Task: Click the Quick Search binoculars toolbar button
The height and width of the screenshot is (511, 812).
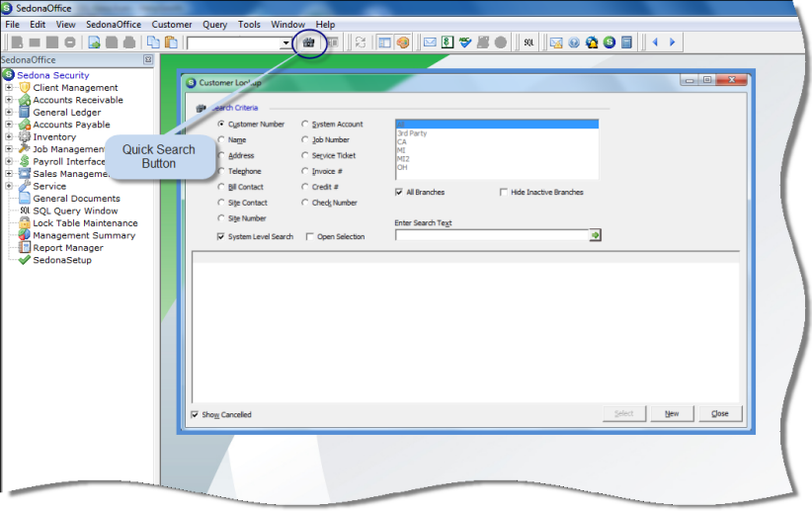Action: click(308, 43)
